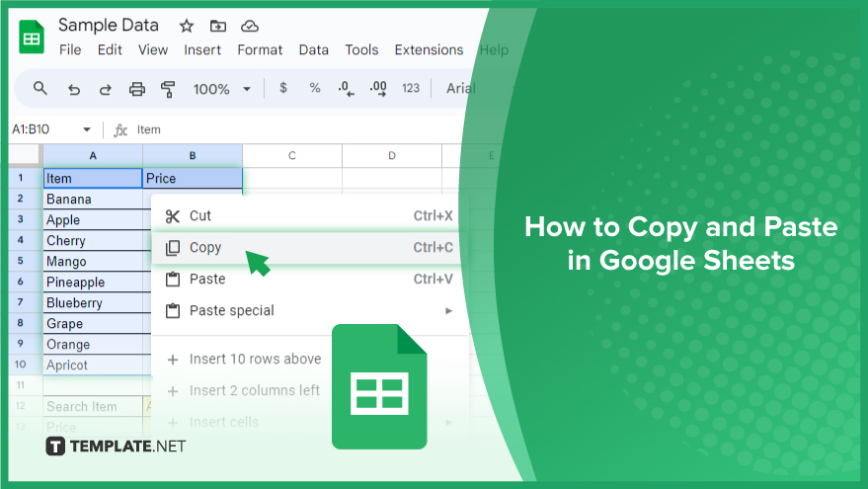Viewport: 868px width, 489px height.
Task: Select the Apple cell
Action: tap(93, 220)
